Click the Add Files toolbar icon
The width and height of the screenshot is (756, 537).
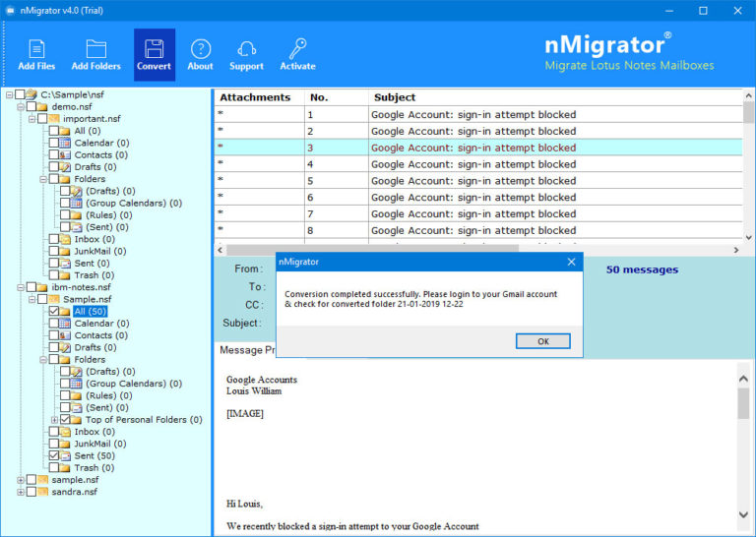coord(36,49)
